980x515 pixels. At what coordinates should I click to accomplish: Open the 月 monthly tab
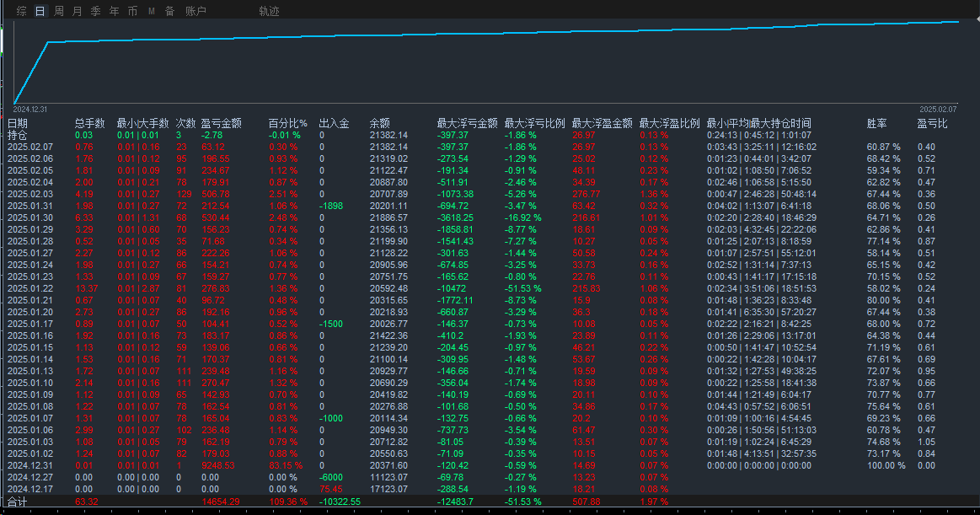(77, 11)
